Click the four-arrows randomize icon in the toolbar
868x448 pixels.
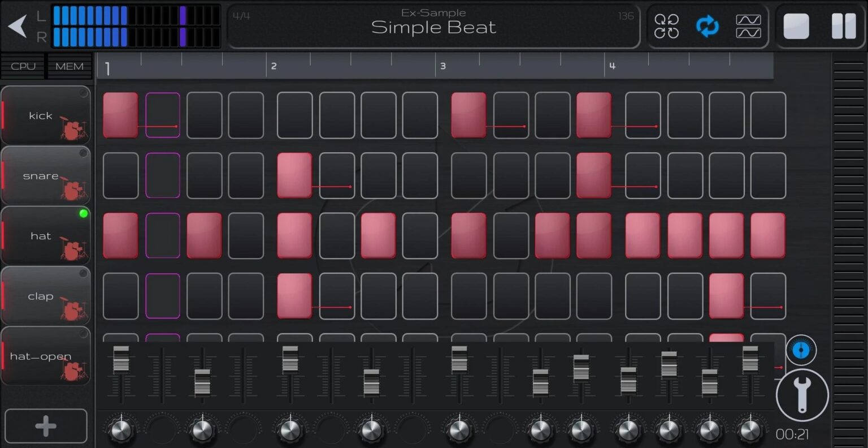pos(667,26)
